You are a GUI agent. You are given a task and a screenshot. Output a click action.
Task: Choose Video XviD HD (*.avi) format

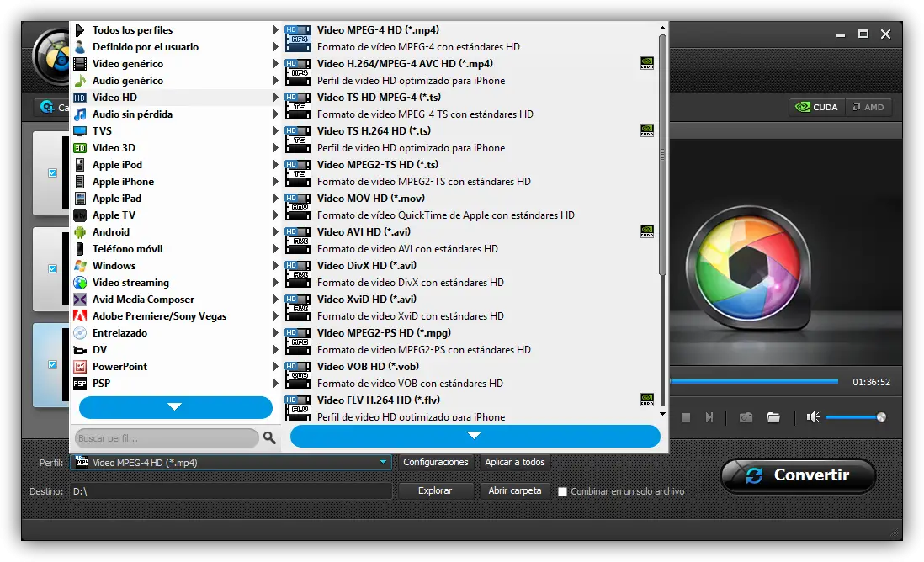[470, 308]
